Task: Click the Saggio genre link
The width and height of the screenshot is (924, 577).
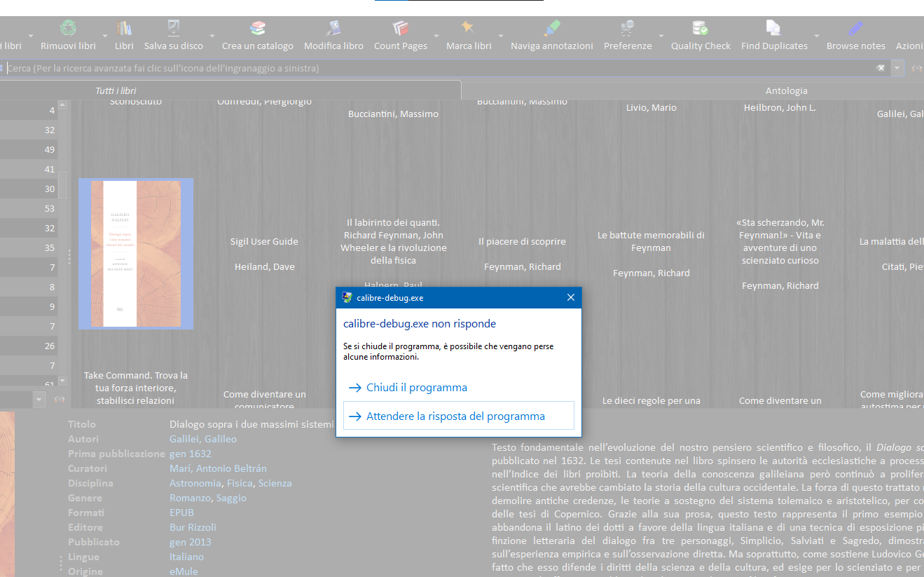Action: [231, 498]
